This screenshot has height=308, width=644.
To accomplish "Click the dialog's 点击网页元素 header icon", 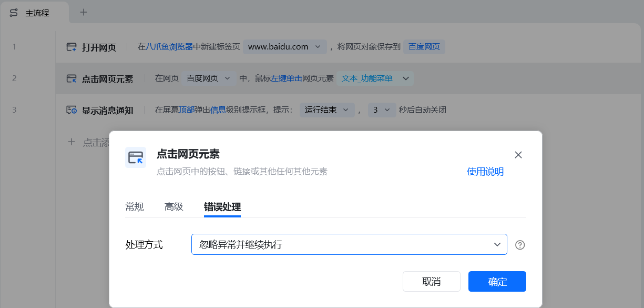I will click(136, 157).
